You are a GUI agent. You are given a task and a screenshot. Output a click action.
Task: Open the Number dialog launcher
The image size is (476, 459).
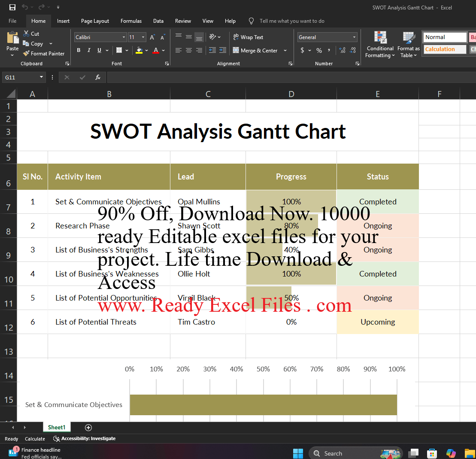coord(357,64)
